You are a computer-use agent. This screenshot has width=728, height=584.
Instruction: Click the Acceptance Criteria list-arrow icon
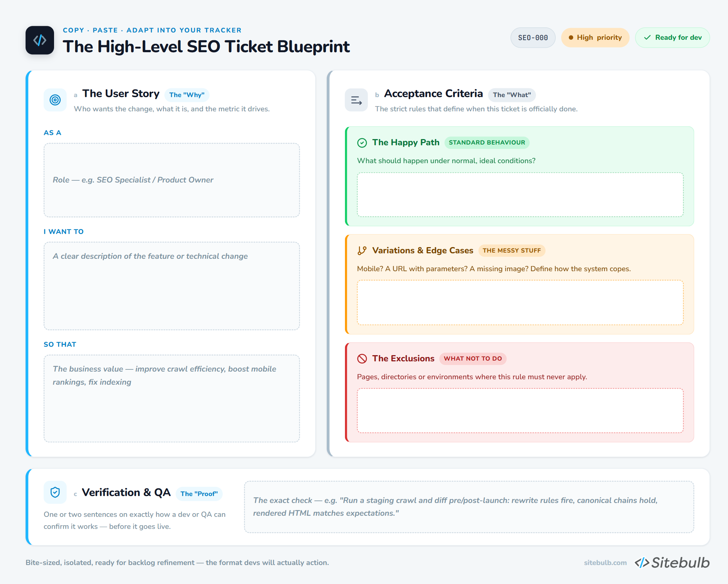(x=356, y=100)
